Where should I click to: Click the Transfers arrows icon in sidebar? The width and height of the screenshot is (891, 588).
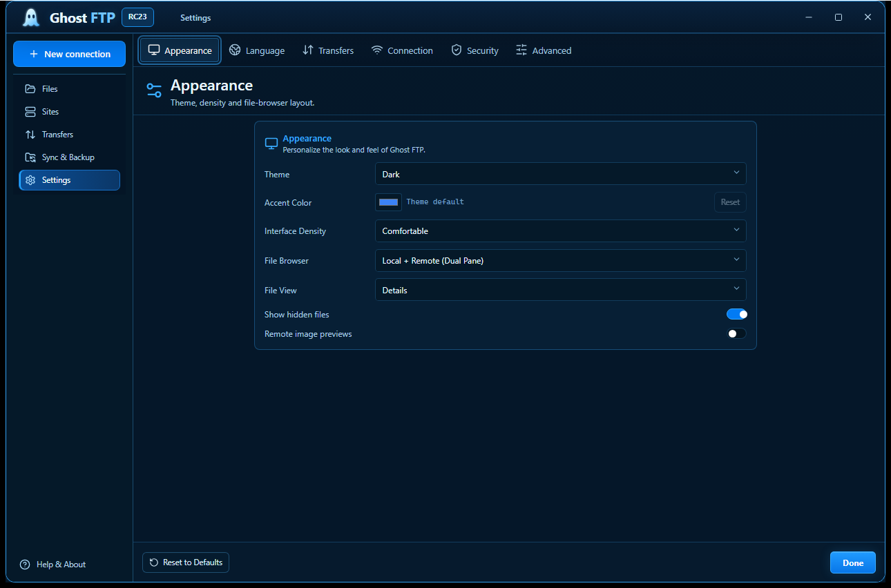(30, 135)
